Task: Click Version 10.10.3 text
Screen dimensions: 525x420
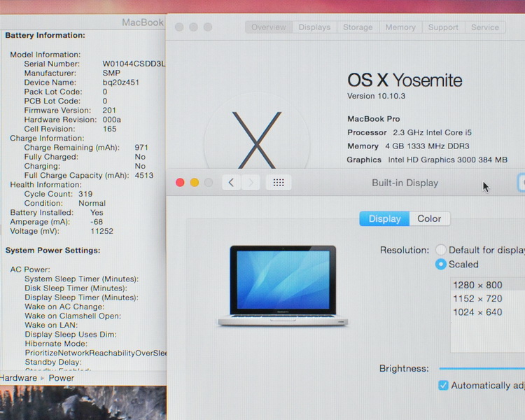Action: [376, 96]
